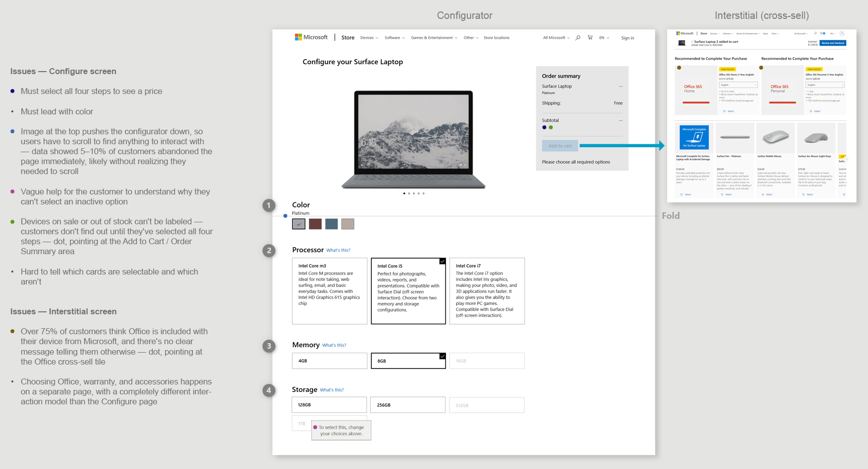
Task: Select the greyed-out 16GB memory option
Action: coord(487,361)
